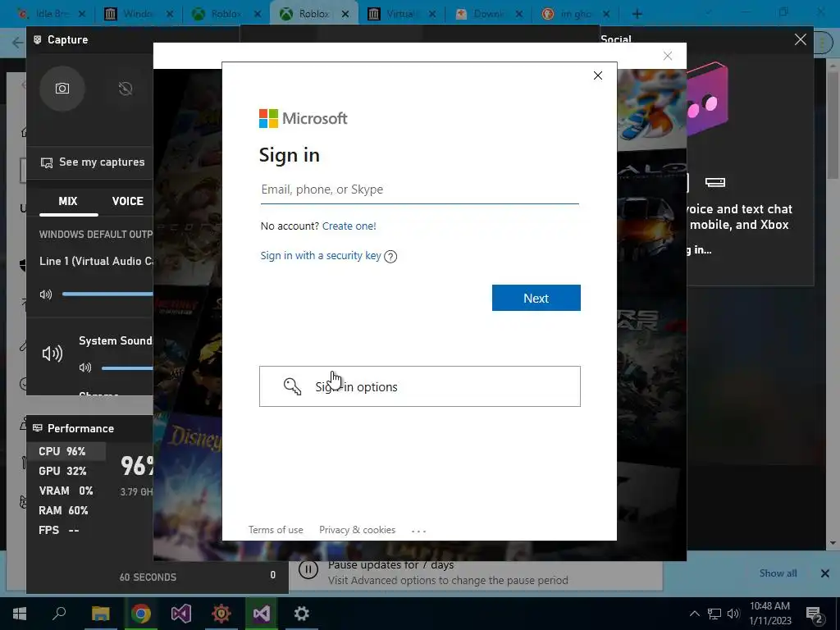The width and height of the screenshot is (840, 630).
Task: Mute System Sounds small speaker icon
Action: pos(85,367)
